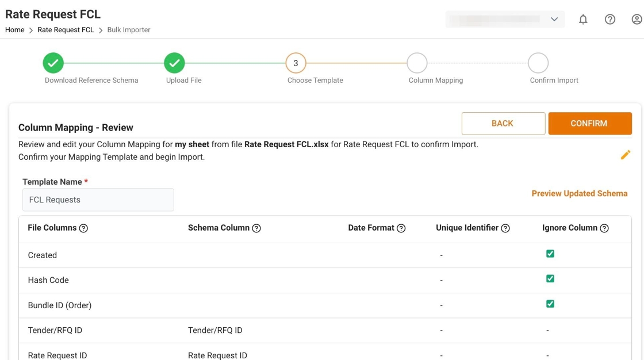The height and width of the screenshot is (360, 644).
Task: Go to Home breadcrumb
Action: pyautogui.click(x=15, y=30)
